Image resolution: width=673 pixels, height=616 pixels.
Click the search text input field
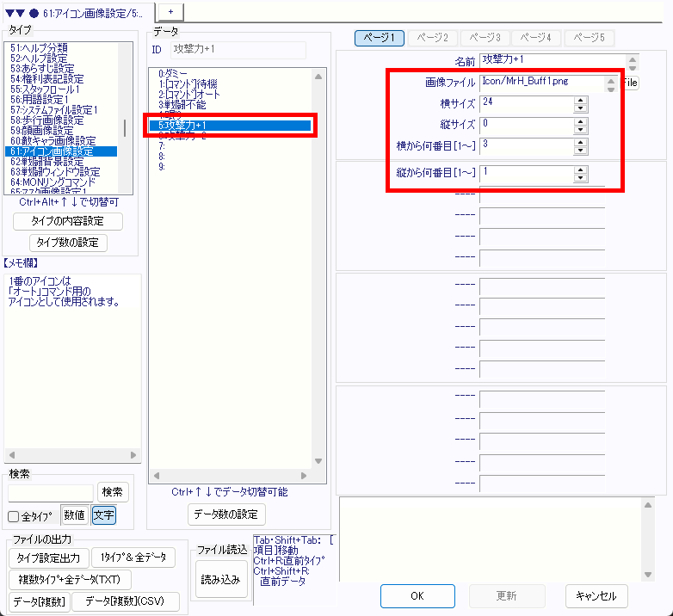pyautogui.click(x=50, y=492)
